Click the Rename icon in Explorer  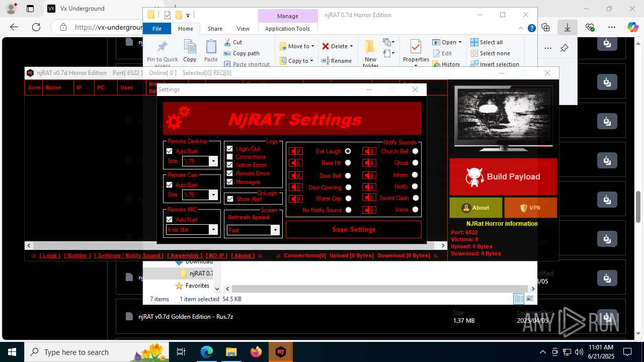pyautogui.click(x=337, y=61)
